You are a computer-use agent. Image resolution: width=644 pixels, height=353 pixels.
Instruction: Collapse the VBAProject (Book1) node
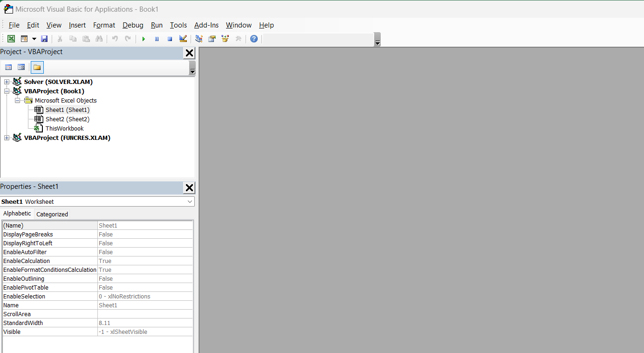coord(7,91)
